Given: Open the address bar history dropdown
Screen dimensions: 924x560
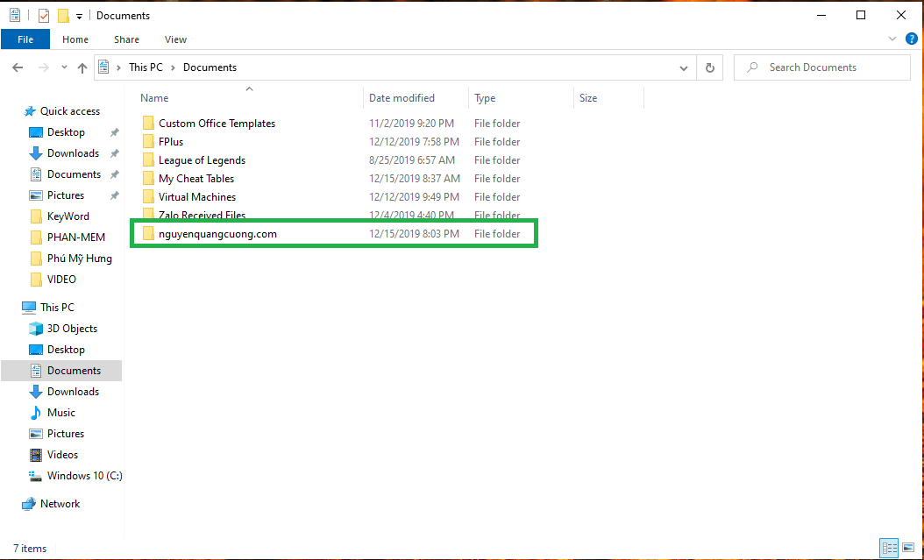Looking at the screenshot, I should coord(684,67).
